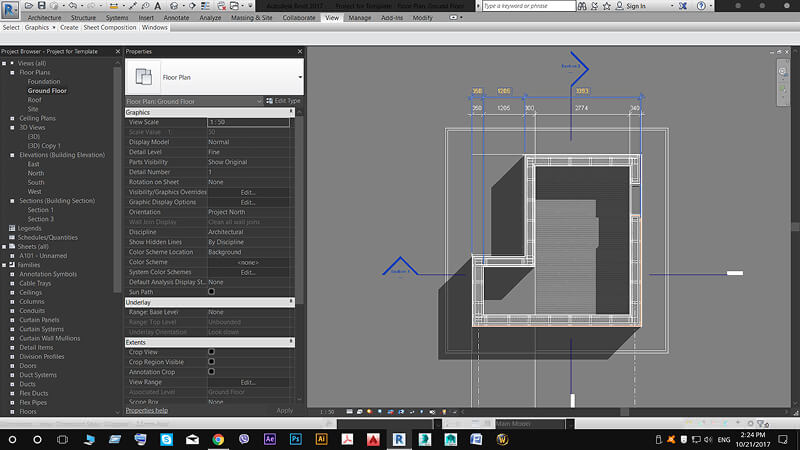Enable the Sun Path checkbox
Screen dimensions: 800x450
[x=211, y=291]
